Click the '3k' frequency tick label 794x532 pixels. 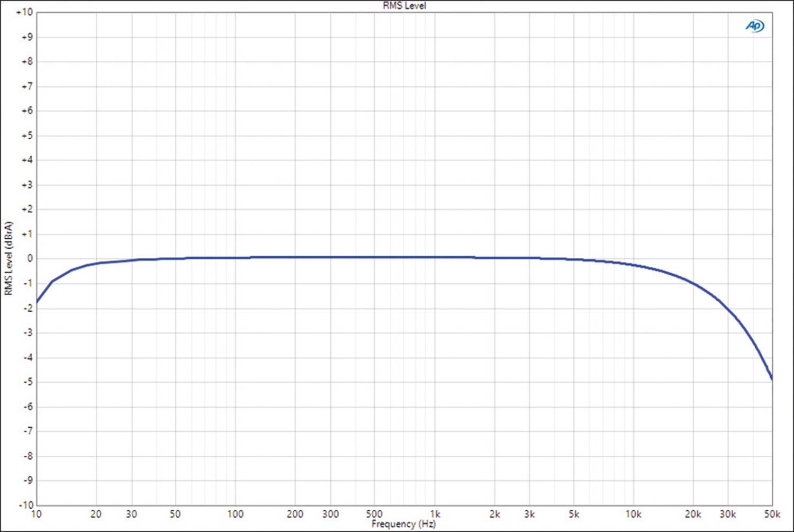[x=529, y=514]
